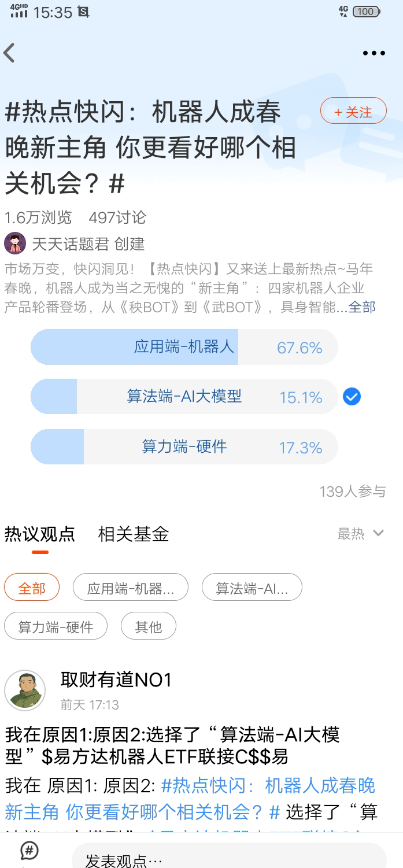Vote for 应用端-机器人 poll option
Viewport: 403px width, 868px height.
[x=184, y=347]
